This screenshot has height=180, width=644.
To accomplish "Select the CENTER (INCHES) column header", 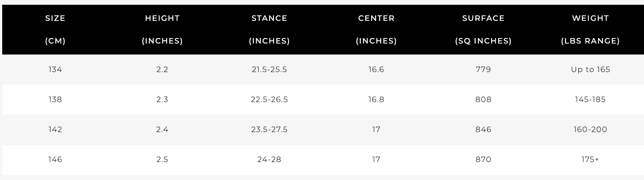I will pos(376,30).
